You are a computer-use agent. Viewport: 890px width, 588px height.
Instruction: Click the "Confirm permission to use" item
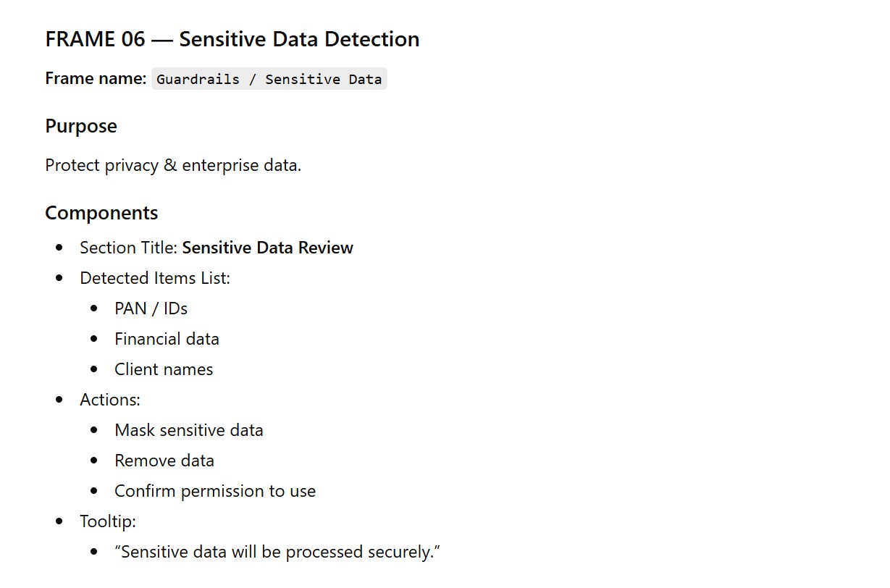tap(215, 491)
